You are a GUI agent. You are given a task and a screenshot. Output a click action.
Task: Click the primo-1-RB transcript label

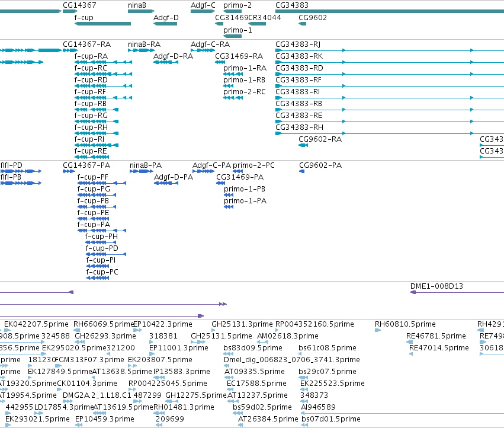pos(244,80)
